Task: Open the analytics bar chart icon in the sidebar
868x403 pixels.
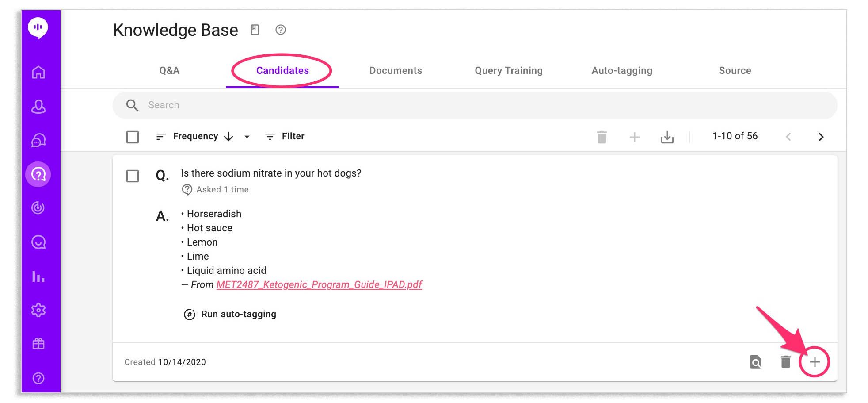Action: click(x=38, y=276)
